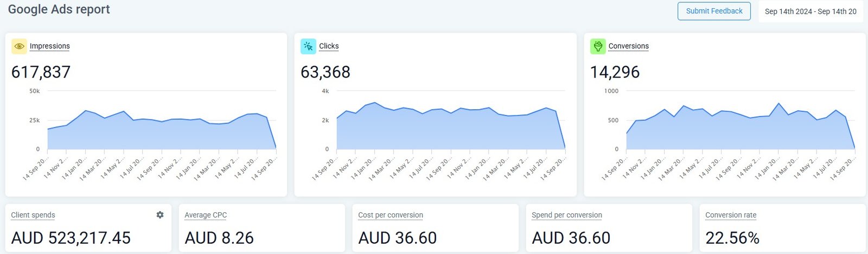Click the AUD 8.26 value
868x254 pixels.
pyautogui.click(x=219, y=238)
